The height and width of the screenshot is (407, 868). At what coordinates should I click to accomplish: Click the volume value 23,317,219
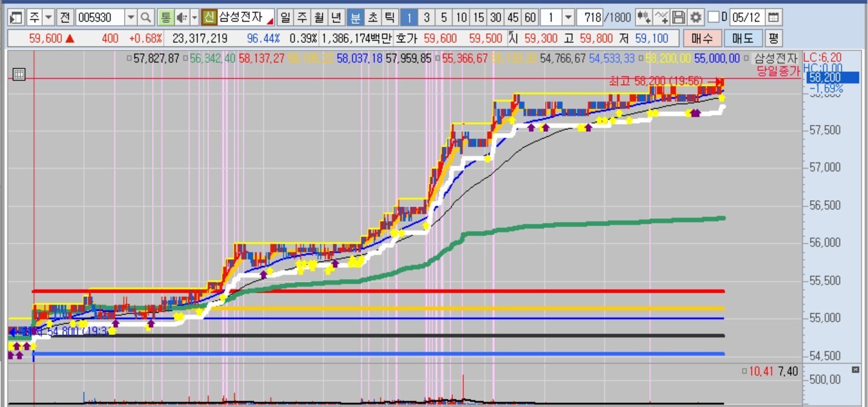click(x=200, y=39)
